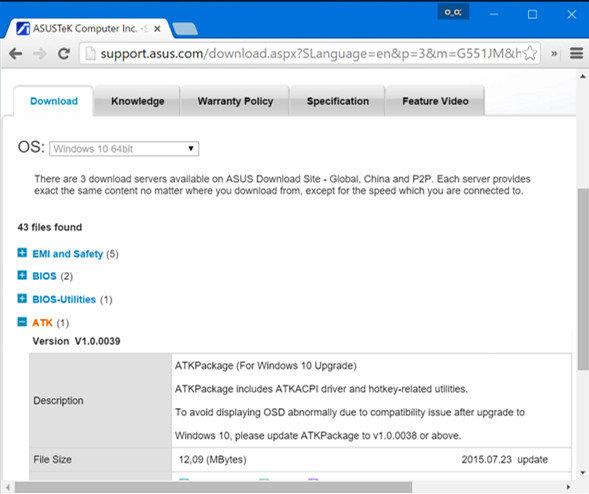The image size is (589, 494).
Task: Click 'Version V1.0.0039' text
Action: point(76,341)
